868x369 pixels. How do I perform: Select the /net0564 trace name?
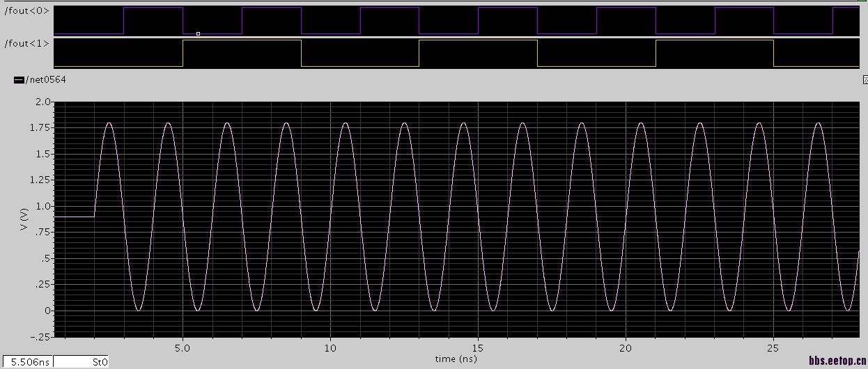tap(45, 80)
